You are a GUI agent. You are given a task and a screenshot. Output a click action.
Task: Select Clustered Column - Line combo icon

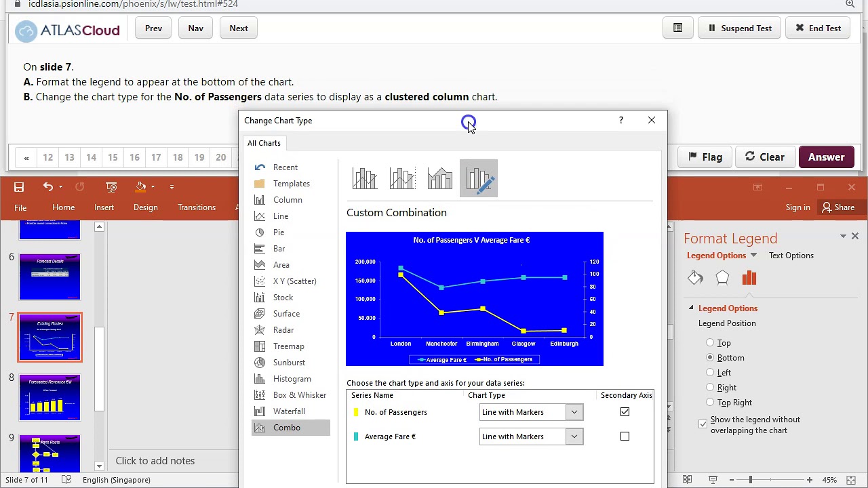click(365, 178)
